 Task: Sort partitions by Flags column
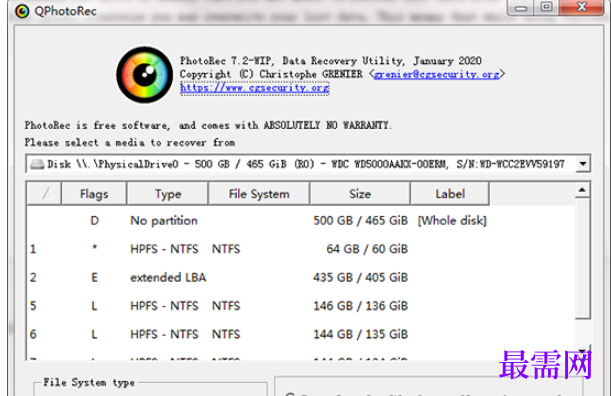coord(94,194)
